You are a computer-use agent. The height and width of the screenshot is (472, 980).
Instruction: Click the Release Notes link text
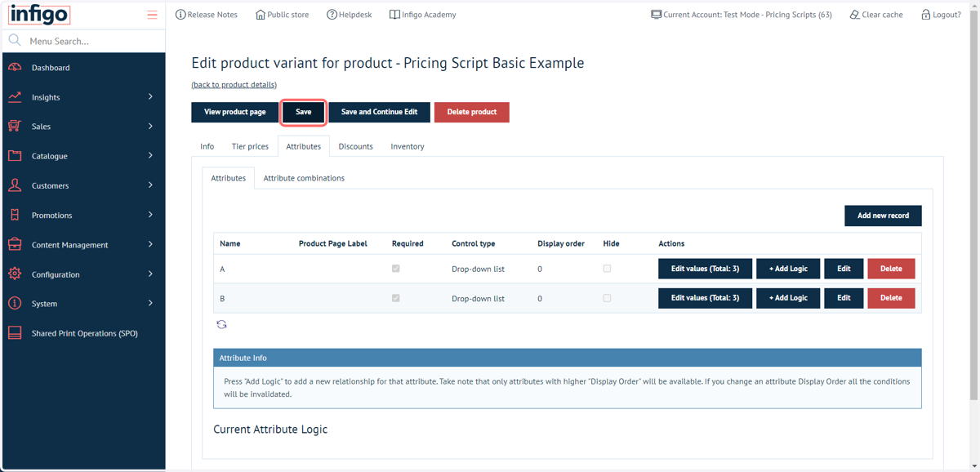tap(212, 15)
